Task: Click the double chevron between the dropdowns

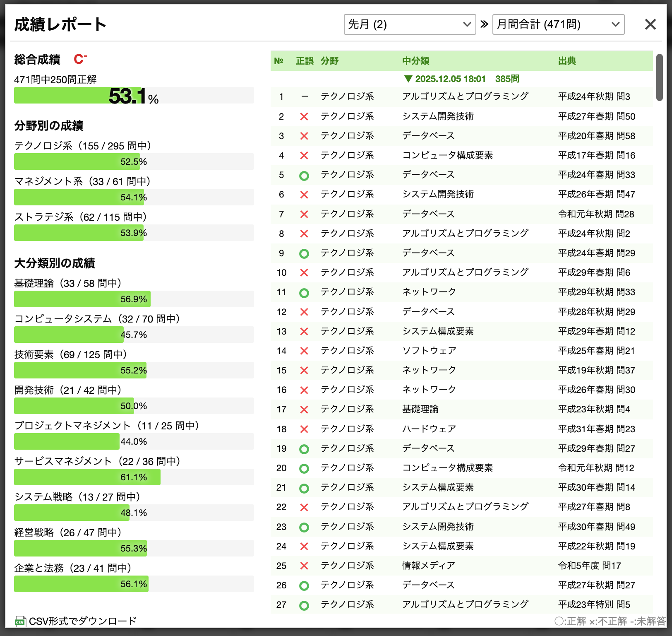Action: tap(484, 24)
